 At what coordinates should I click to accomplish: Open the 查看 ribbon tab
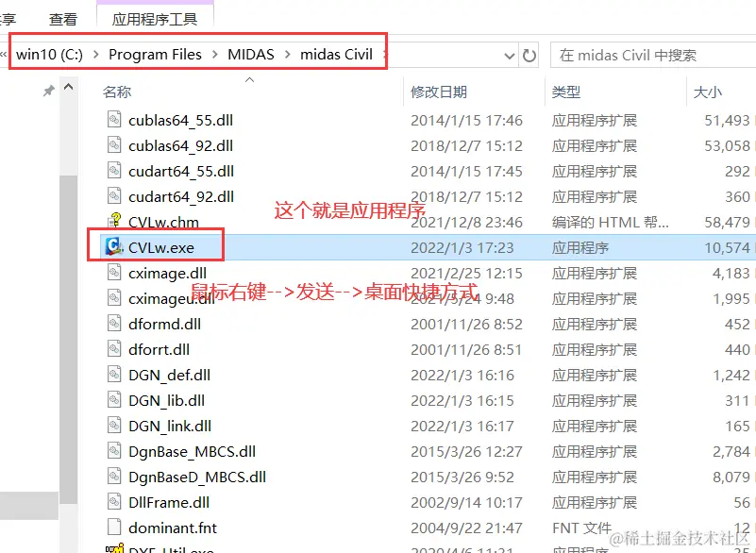(63, 19)
